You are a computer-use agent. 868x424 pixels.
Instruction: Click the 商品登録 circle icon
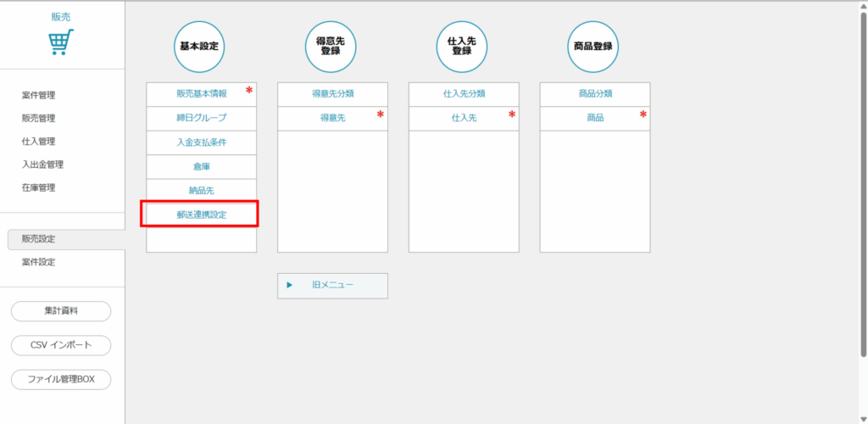click(593, 47)
